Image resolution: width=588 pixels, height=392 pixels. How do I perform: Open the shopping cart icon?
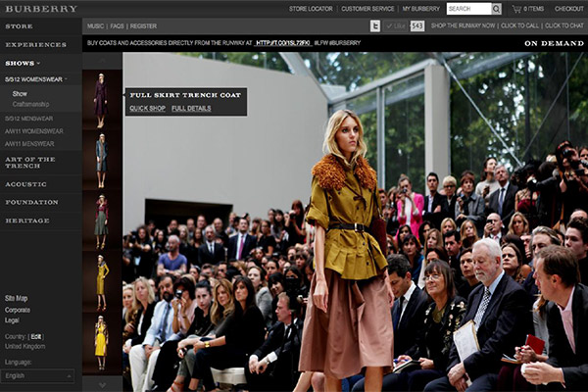516,9
